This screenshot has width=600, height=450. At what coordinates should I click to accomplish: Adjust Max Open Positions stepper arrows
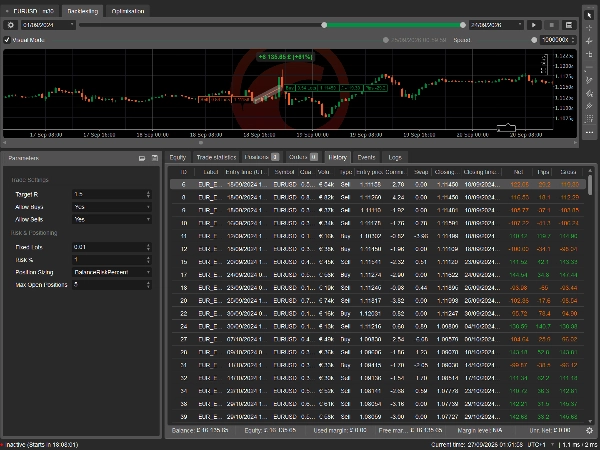(148, 285)
